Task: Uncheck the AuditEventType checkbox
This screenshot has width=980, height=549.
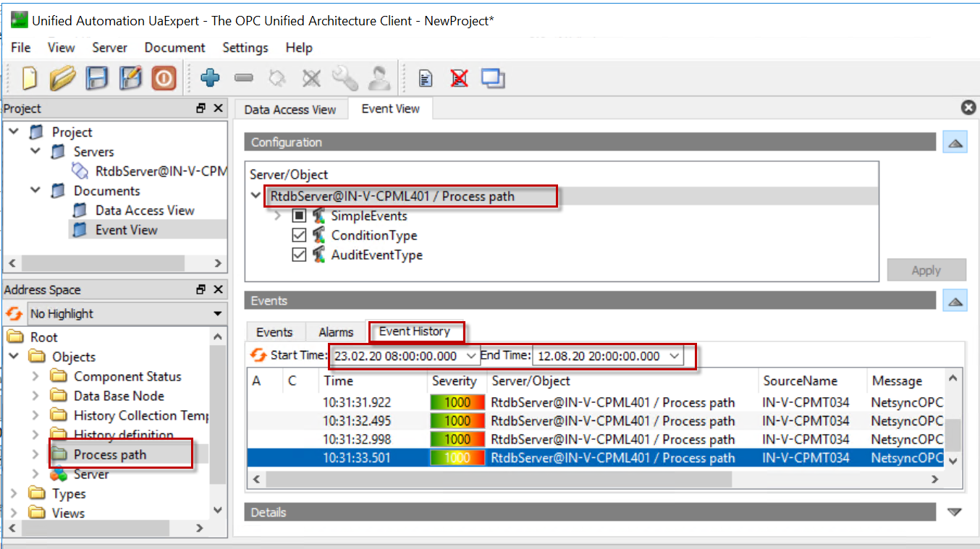Action: pos(299,255)
